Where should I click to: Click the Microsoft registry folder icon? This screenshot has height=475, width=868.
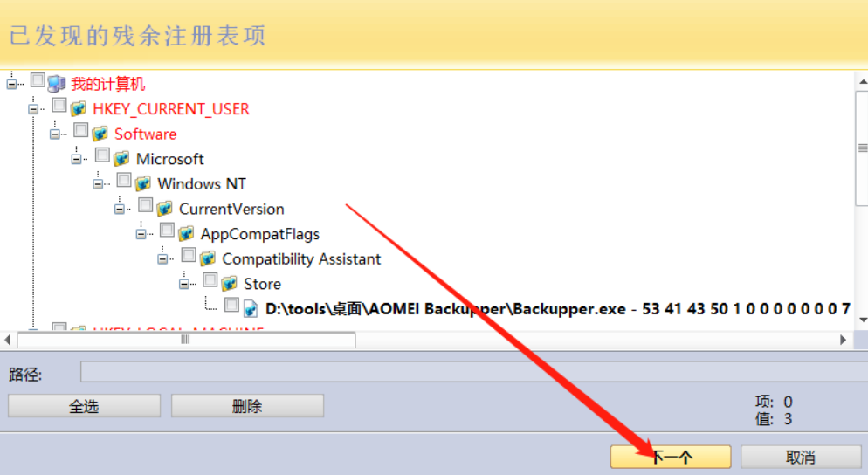[x=121, y=159]
